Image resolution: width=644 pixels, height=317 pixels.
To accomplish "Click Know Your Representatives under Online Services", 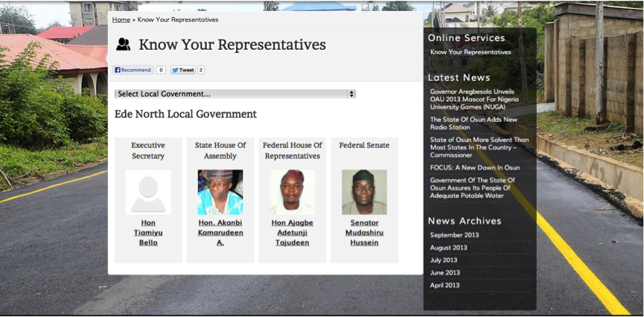I will pyautogui.click(x=471, y=52).
